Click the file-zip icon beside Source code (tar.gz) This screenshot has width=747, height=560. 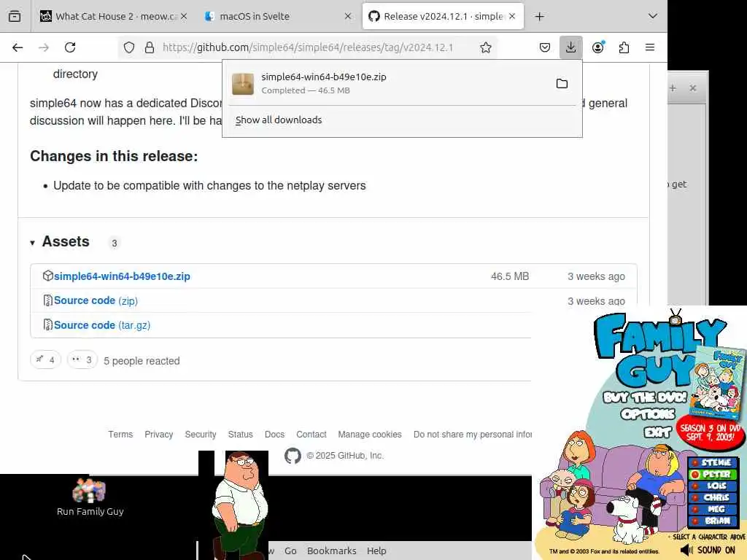click(47, 324)
